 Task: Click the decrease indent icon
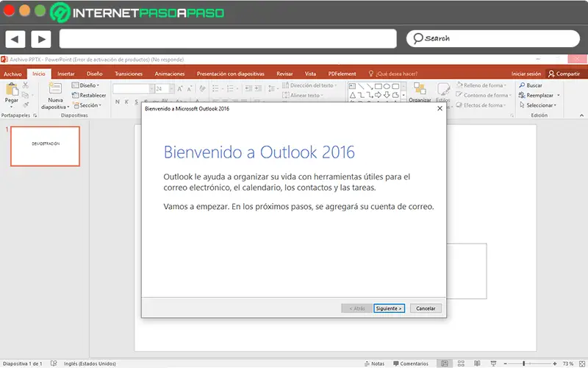(248, 88)
